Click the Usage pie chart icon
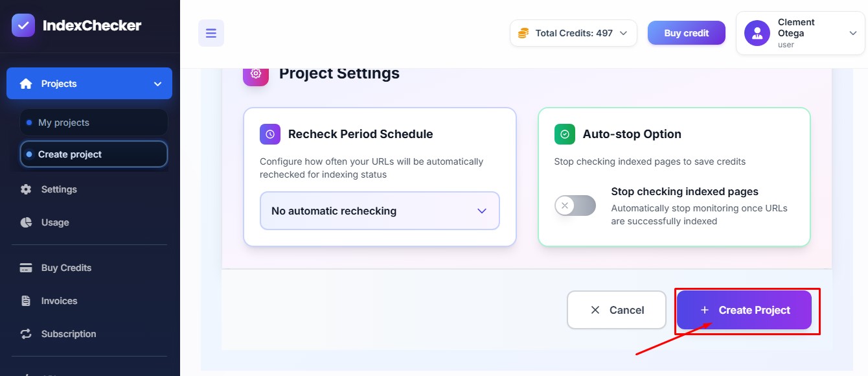This screenshot has width=868, height=376. point(26,222)
